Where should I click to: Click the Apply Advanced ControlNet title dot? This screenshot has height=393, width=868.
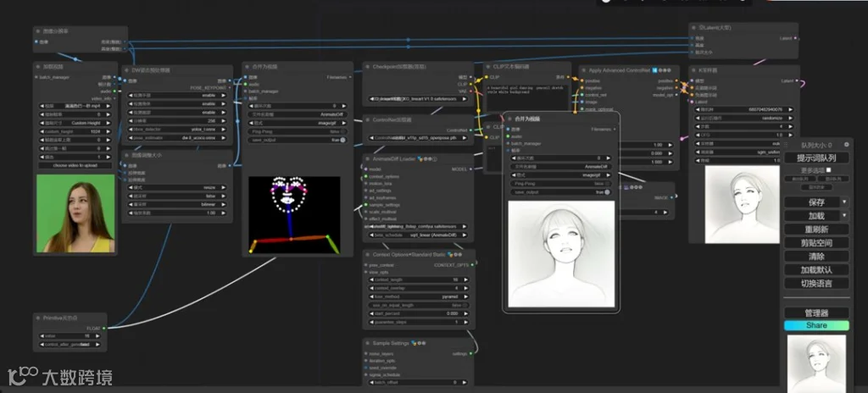(584, 70)
